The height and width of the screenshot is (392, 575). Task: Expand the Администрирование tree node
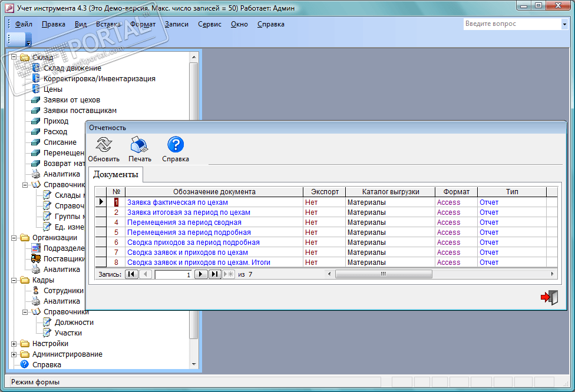pos(14,354)
